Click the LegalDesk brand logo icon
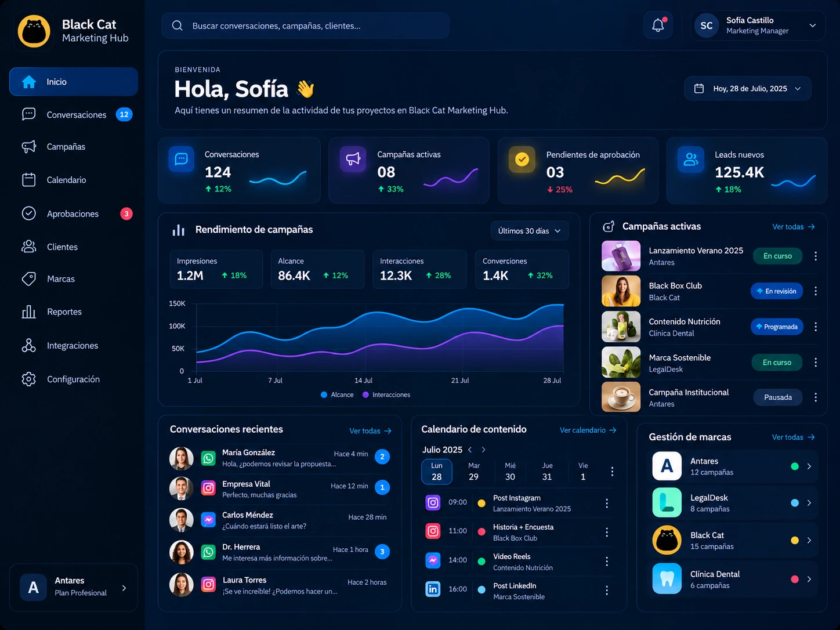The height and width of the screenshot is (630, 840). coord(667,502)
